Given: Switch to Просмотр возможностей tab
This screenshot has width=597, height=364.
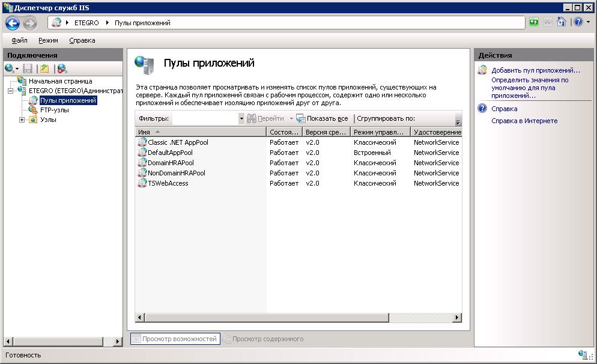Looking at the screenshot, I should 175,339.
